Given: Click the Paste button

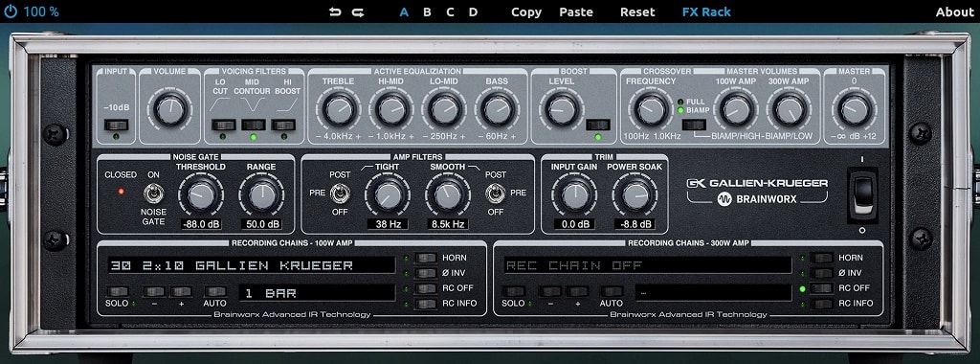Looking at the screenshot, I should 576,11.
